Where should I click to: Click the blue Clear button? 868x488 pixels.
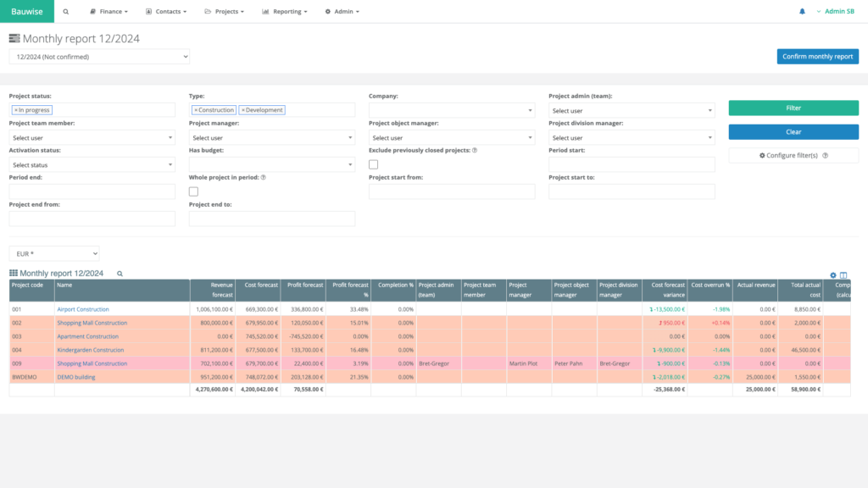[793, 131]
